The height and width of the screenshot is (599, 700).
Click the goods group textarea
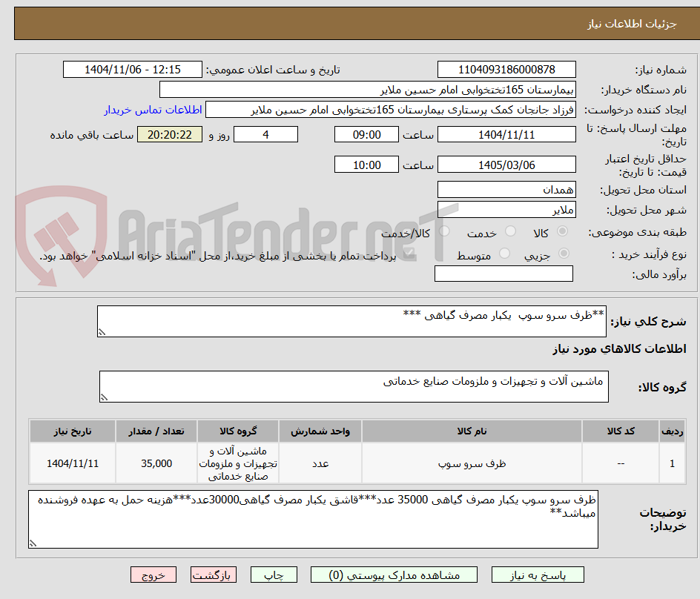pos(354,386)
